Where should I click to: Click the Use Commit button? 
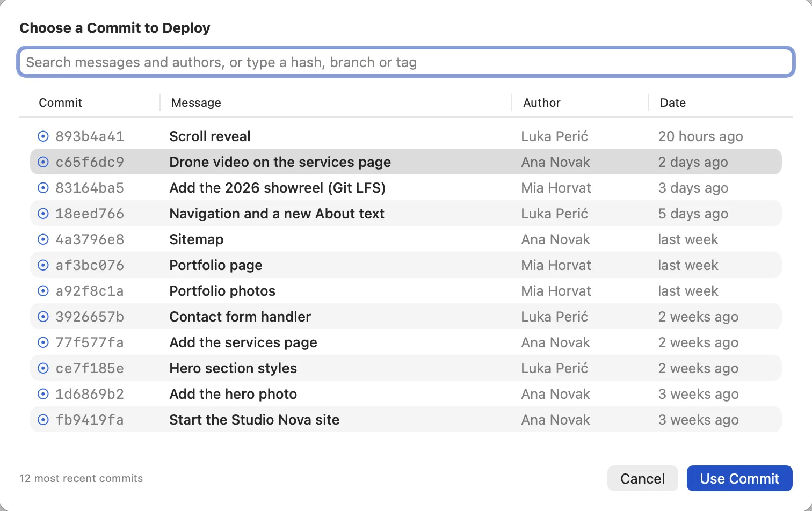click(x=740, y=478)
